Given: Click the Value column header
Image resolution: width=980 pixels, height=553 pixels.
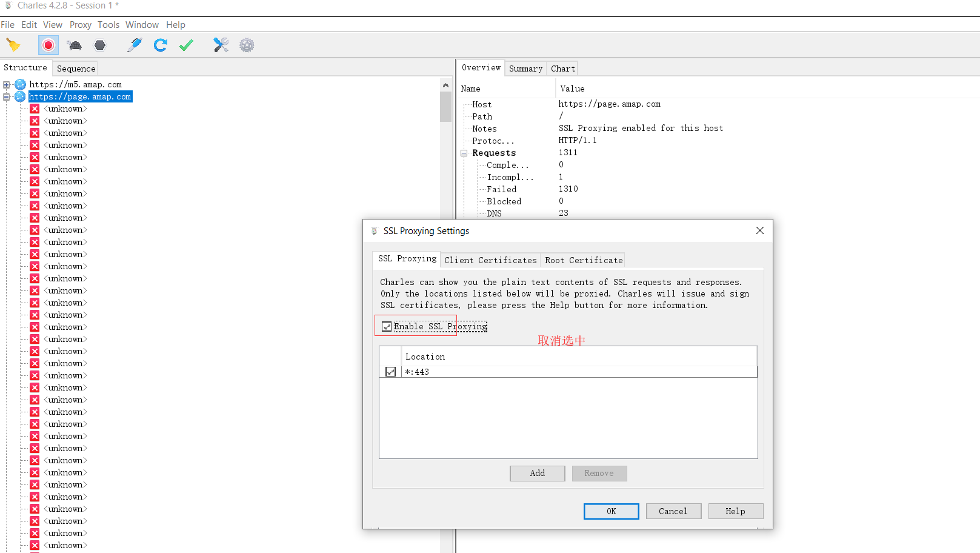Looking at the screenshot, I should pyautogui.click(x=767, y=89).
